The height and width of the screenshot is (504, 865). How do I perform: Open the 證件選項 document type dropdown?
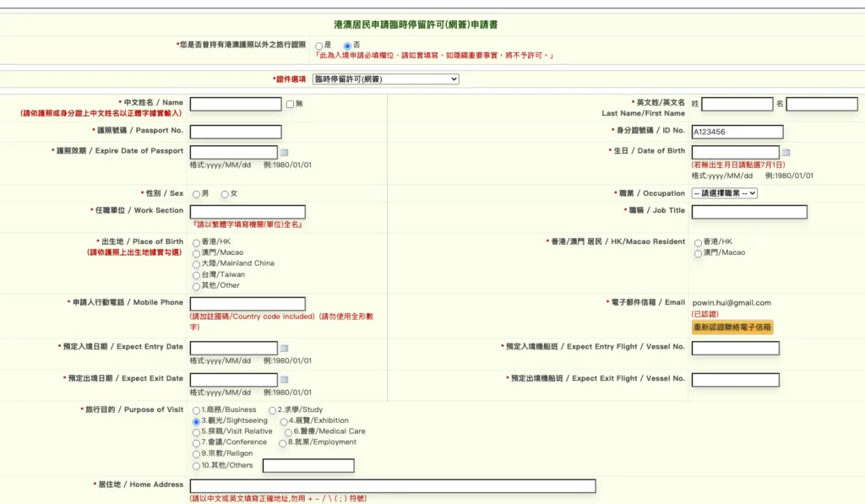click(385, 79)
